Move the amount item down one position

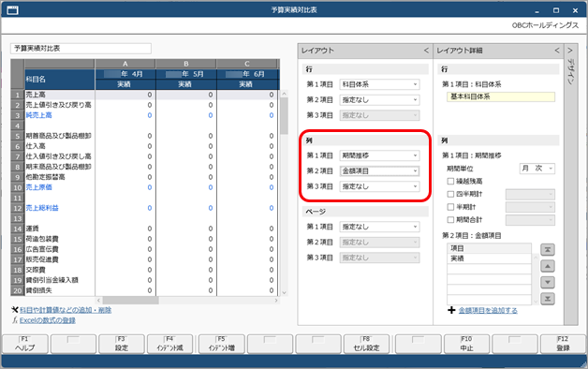coord(548,283)
